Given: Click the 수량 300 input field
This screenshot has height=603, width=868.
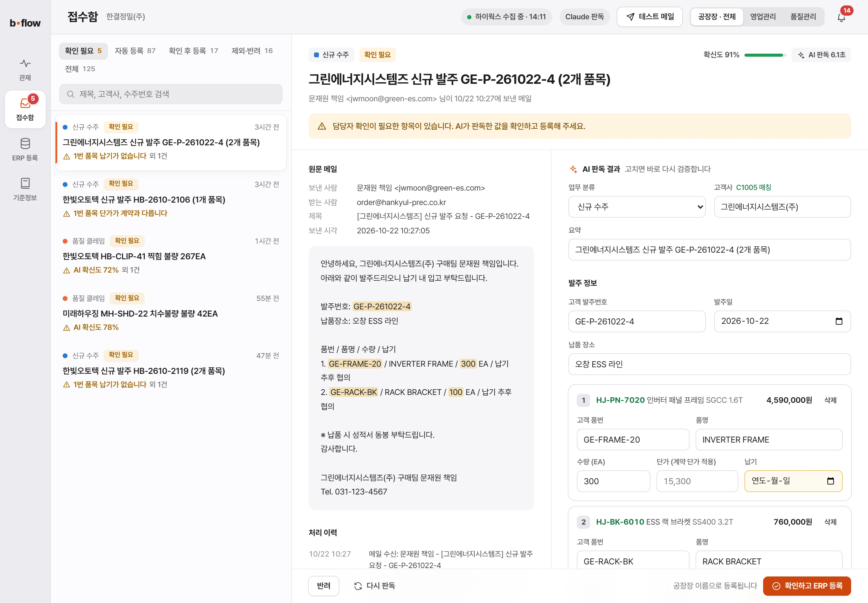Looking at the screenshot, I should pos(613,481).
